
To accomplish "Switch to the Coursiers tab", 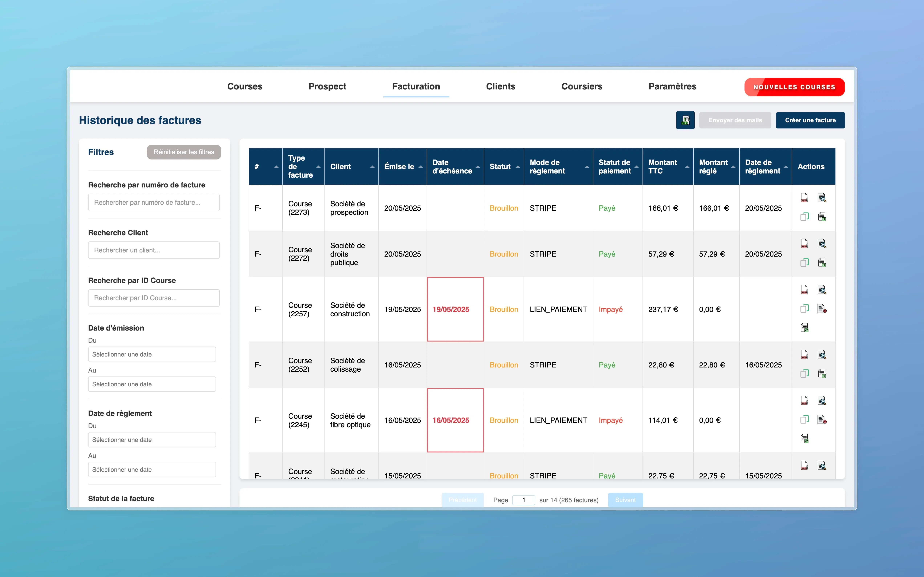I will tap(581, 87).
